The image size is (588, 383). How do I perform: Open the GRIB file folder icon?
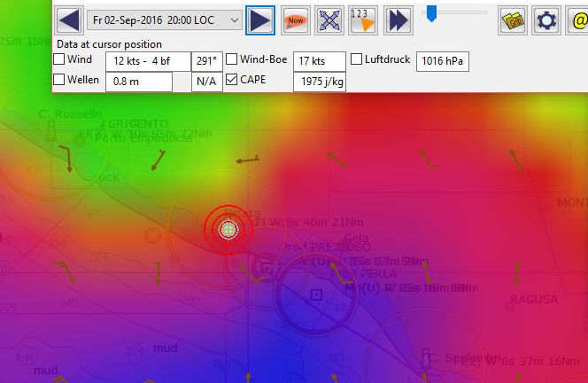point(514,20)
